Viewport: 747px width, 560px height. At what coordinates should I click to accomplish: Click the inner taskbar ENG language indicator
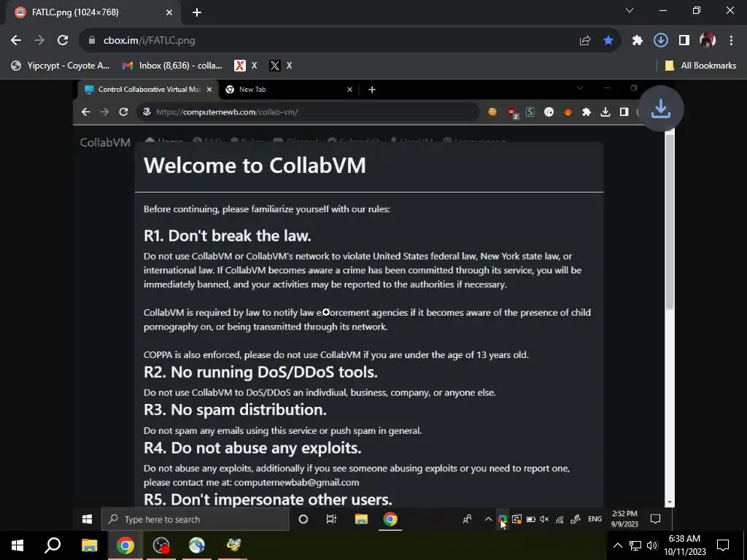tap(595, 519)
